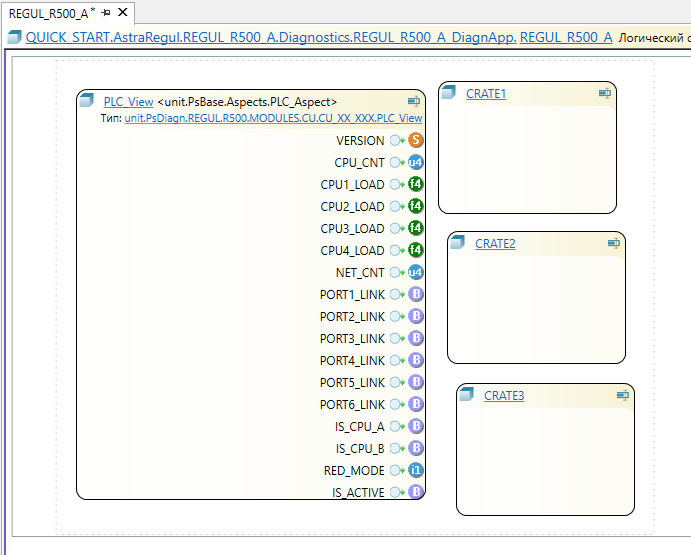Viewport: 691px width, 555px height.
Task: Select the CPU3_LOAD parameter label
Action: click(x=352, y=229)
